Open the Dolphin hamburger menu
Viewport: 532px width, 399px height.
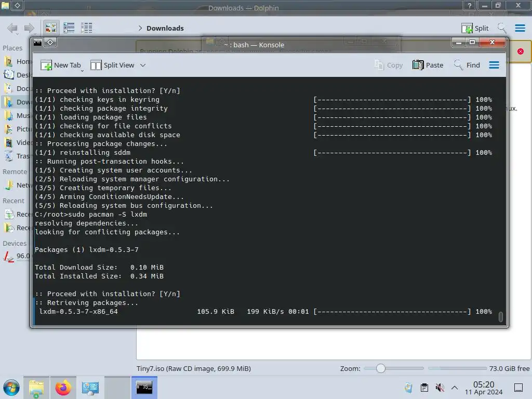tap(520, 28)
